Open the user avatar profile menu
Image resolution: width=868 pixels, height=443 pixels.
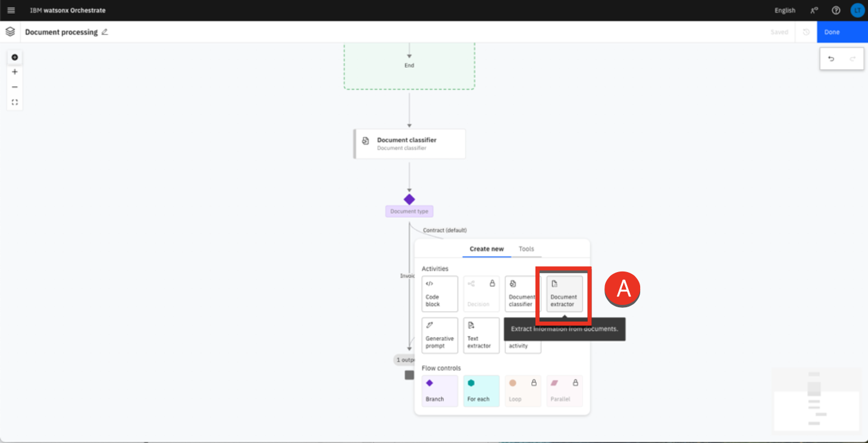857,10
